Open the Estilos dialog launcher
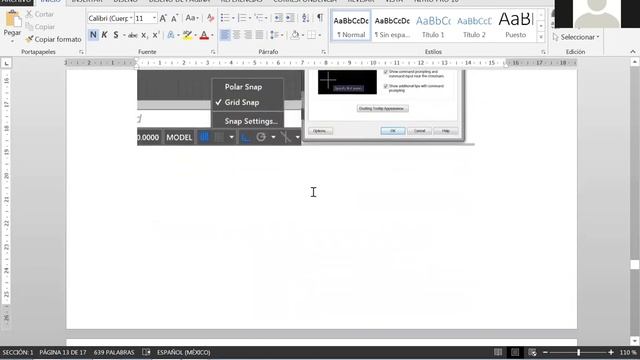The image size is (640, 360). point(543,52)
